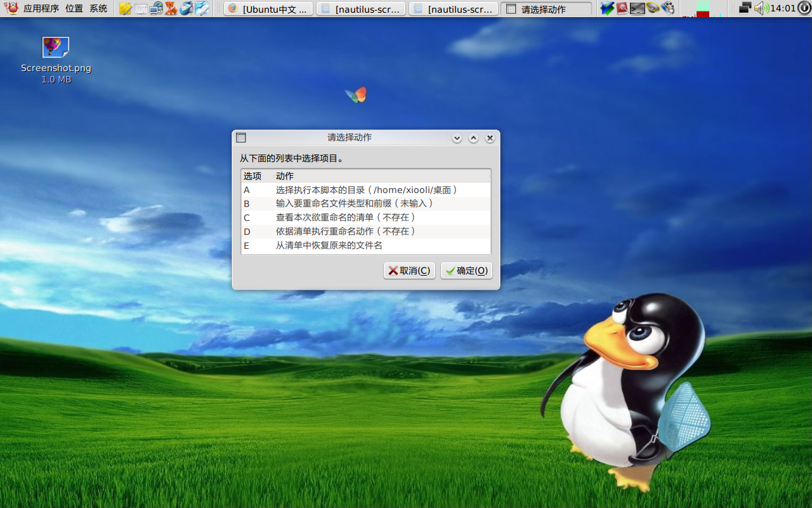The image size is (812, 508).
Task: Select option A script directory row
Action: (366, 190)
